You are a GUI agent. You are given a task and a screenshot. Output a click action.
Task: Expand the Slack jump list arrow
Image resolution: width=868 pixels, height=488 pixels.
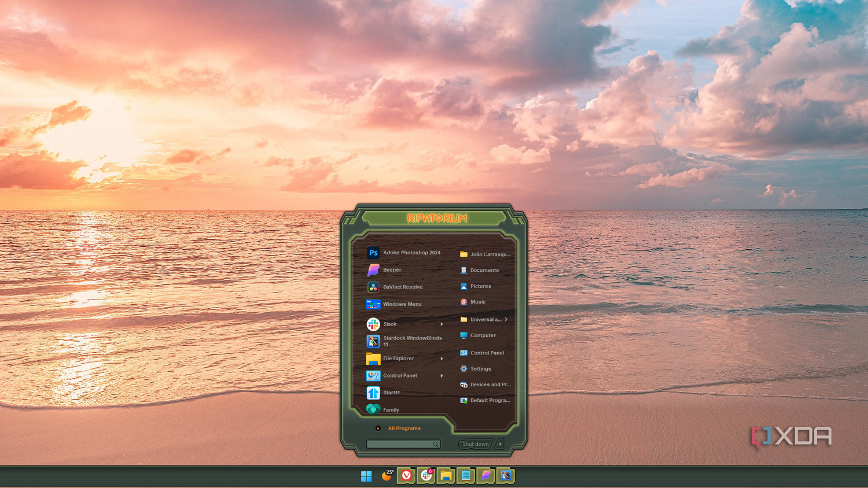442,324
